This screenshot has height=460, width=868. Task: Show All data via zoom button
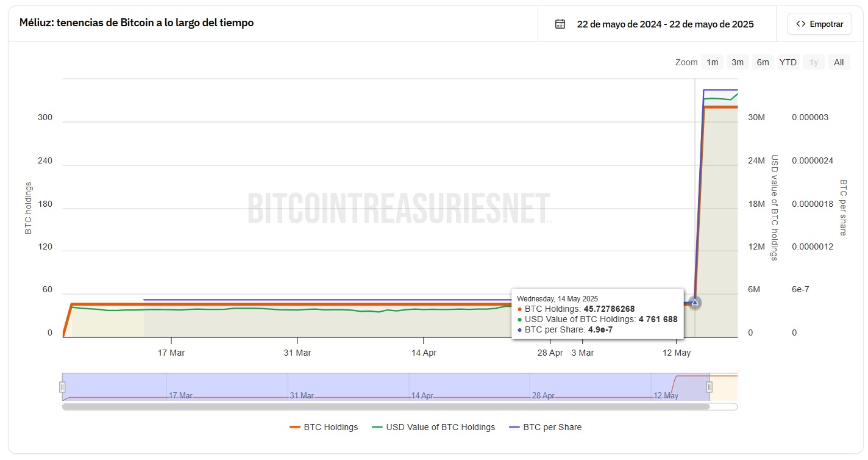[839, 62]
